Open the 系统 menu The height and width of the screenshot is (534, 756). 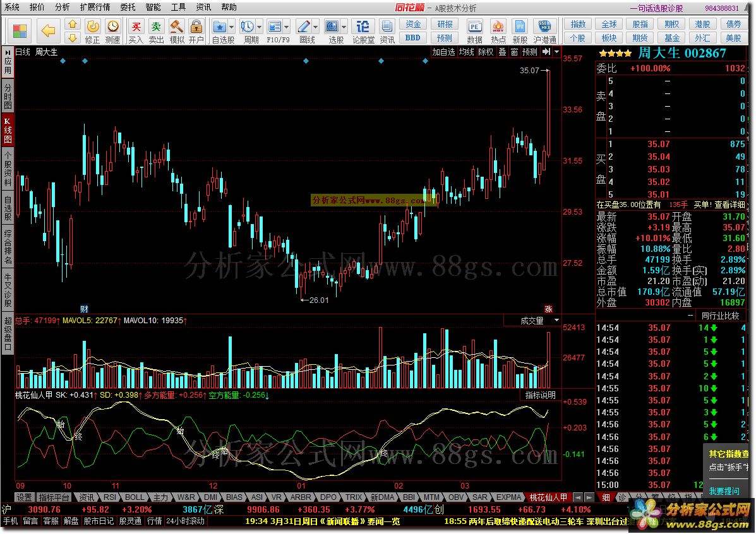12,7
